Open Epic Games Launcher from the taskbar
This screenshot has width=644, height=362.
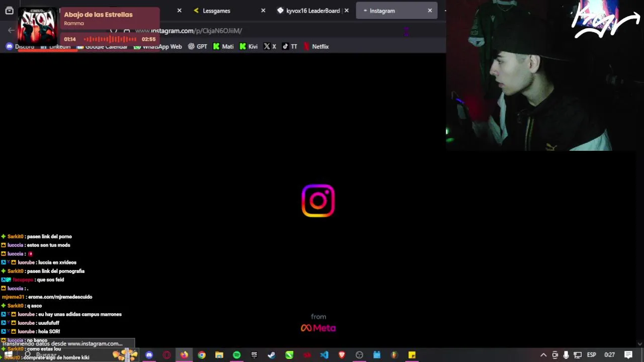[x=254, y=355]
